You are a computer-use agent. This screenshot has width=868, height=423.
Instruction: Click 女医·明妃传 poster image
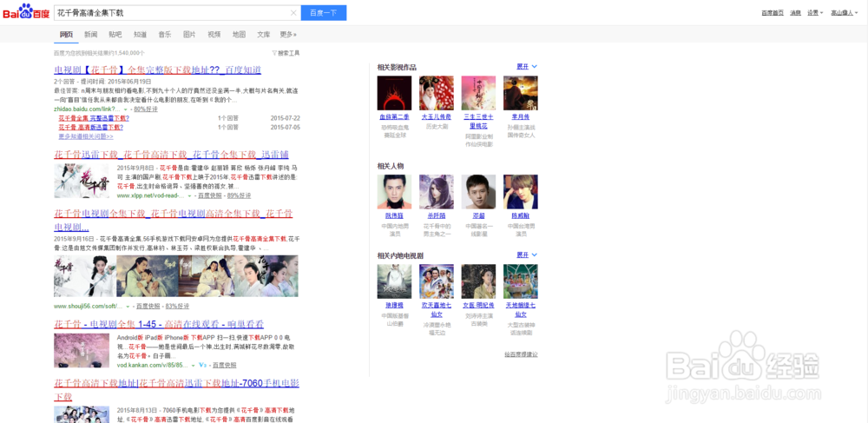tap(478, 281)
